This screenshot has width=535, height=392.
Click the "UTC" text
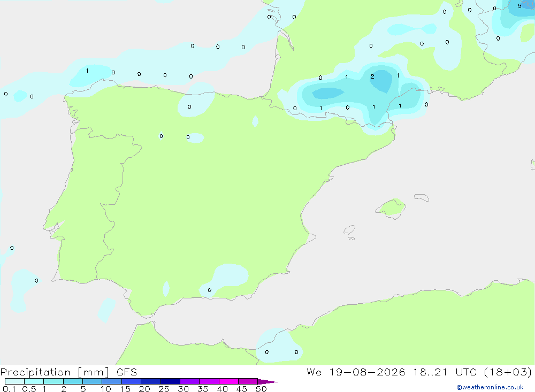click(466, 372)
